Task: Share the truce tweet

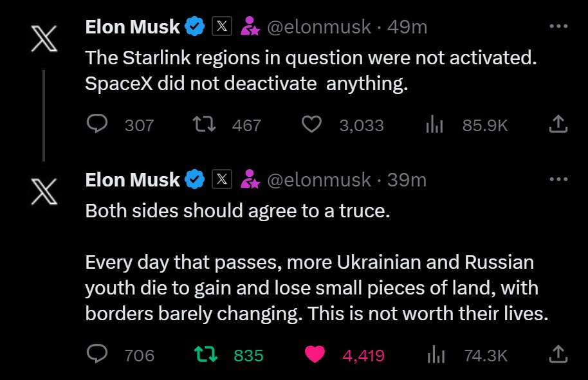Action: [557, 354]
